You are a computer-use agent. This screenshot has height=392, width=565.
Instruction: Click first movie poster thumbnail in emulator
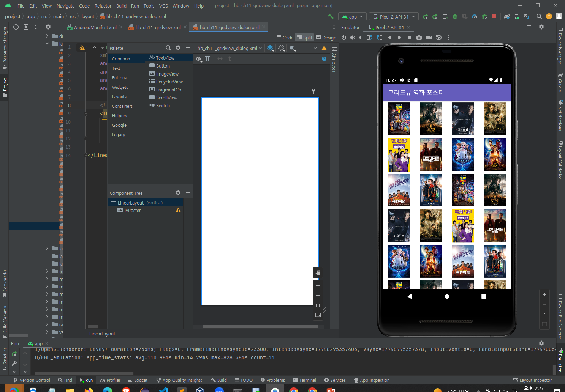click(399, 119)
